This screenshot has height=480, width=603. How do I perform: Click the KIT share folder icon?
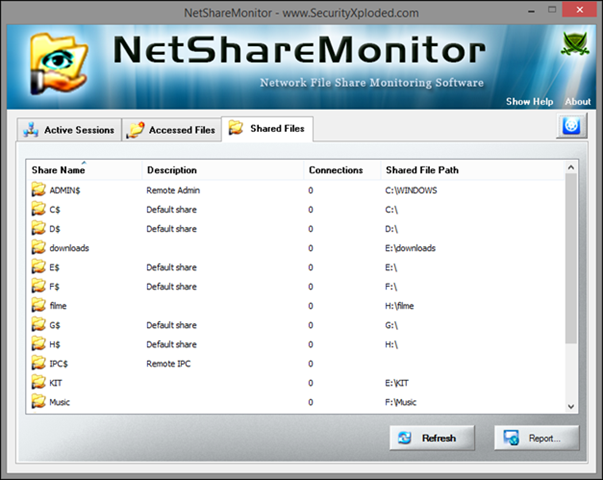point(38,382)
